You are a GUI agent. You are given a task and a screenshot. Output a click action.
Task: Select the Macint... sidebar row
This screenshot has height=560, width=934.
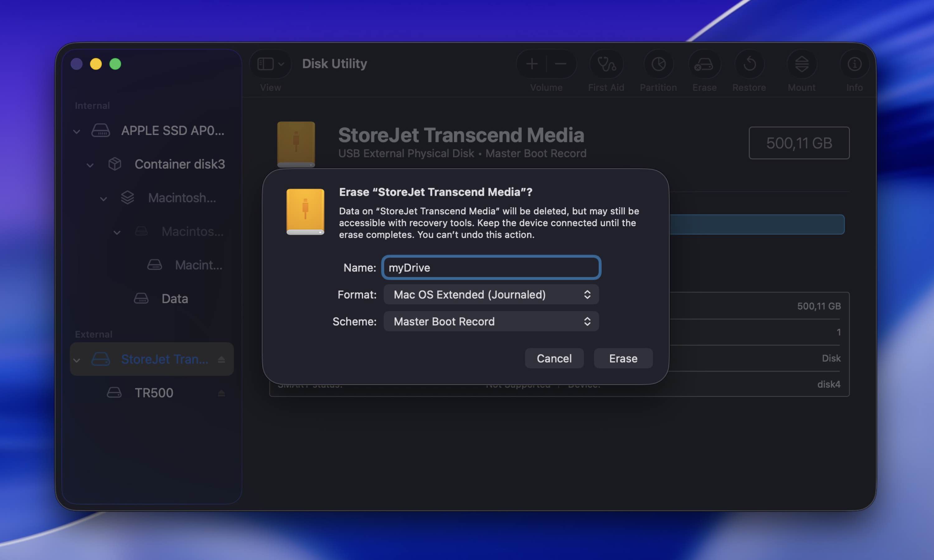tap(152, 265)
